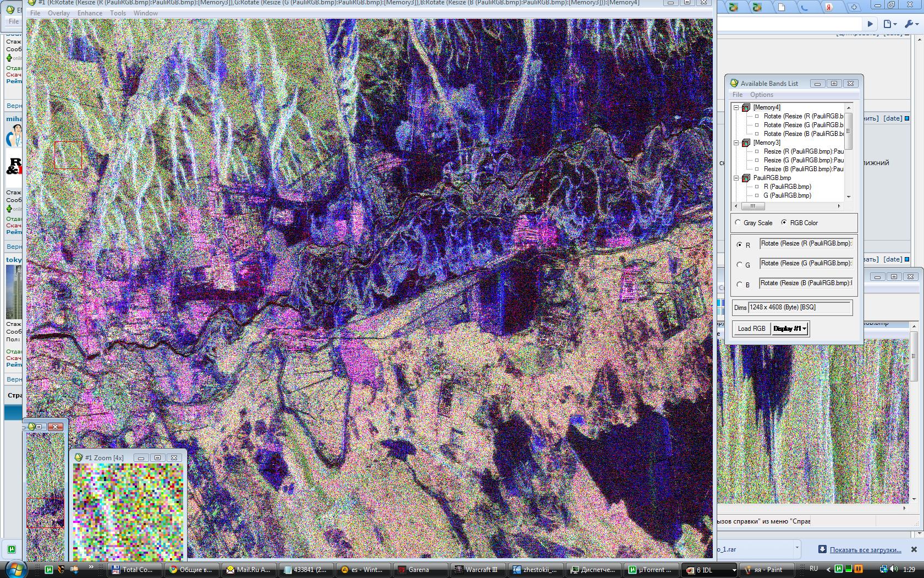Click the Memory4 dataset icon in bands list
This screenshot has height=578, width=924.
click(x=746, y=107)
